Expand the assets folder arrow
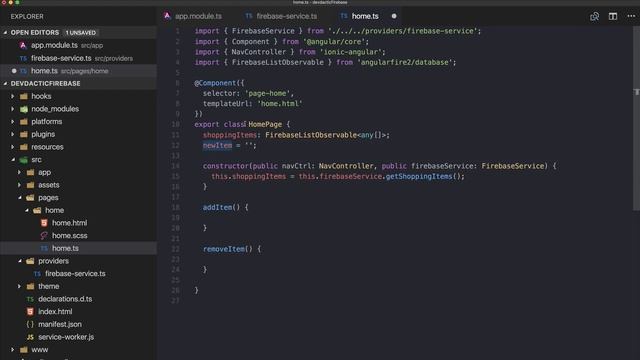Viewport: 640px width, 360px height. 19,185
